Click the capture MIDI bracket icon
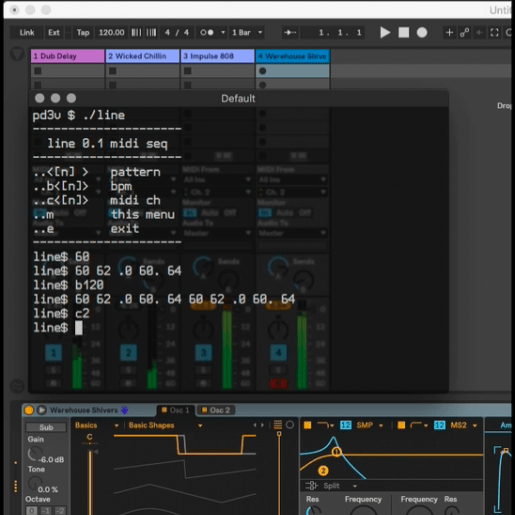Screen dimensions: 515x515 pyautogui.click(x=495, y=32)
